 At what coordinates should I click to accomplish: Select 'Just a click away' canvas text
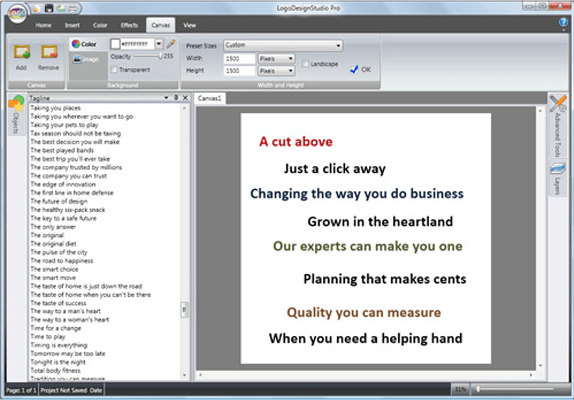(x=335, y=169)
